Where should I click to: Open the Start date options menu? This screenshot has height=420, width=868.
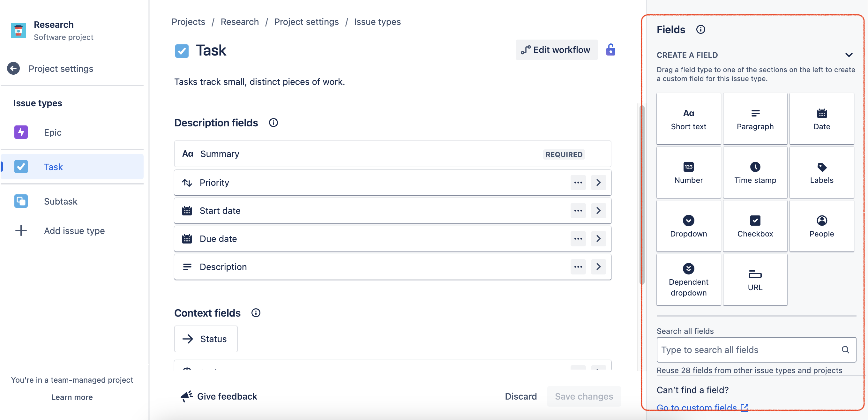(578, 210)
